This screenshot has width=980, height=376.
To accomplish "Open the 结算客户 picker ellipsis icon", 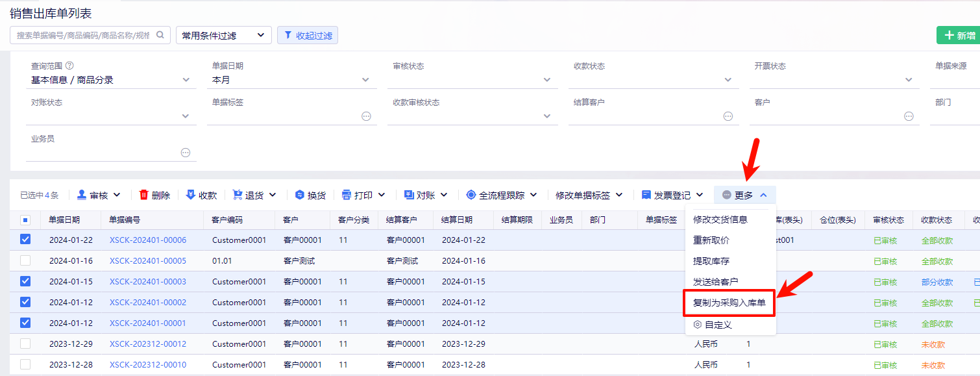I will click(x=728, y=116).
